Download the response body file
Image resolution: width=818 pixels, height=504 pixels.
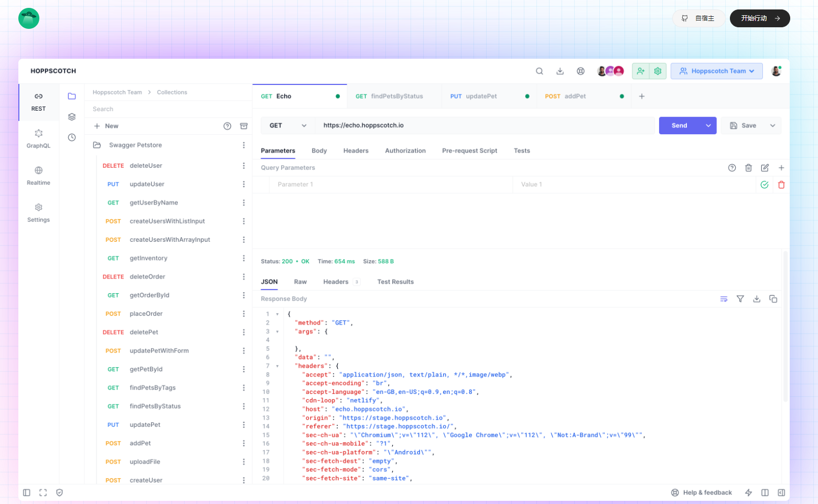coord(756,299)
